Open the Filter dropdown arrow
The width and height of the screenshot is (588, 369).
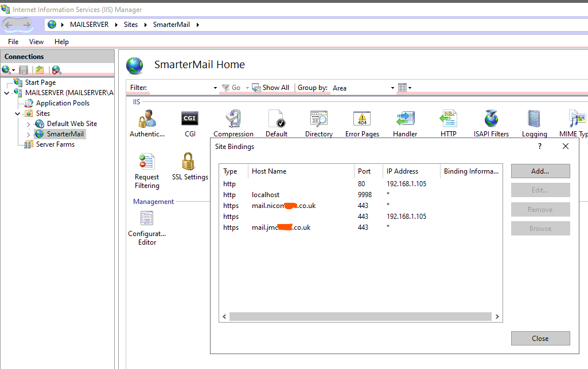click(x=215, y=88)
